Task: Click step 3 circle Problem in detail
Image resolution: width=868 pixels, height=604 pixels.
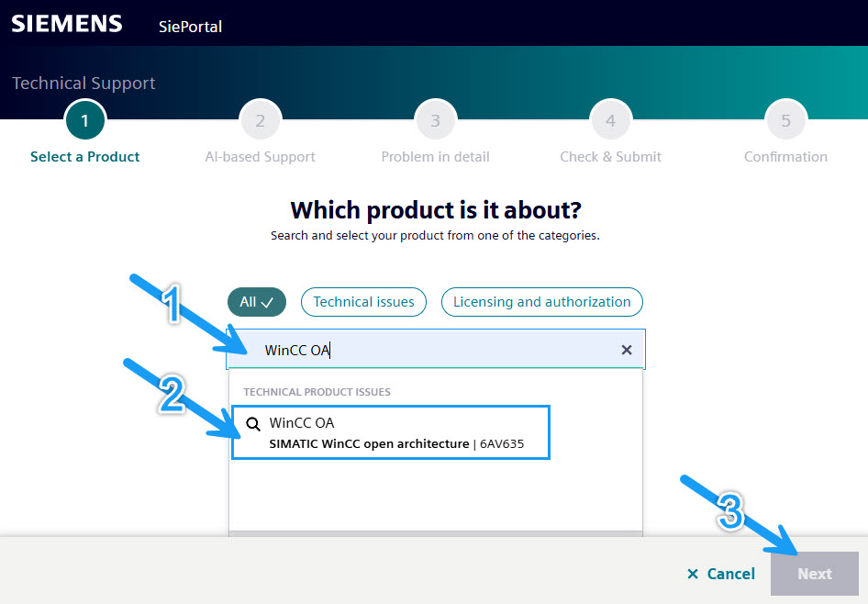Action: point(435,121)
